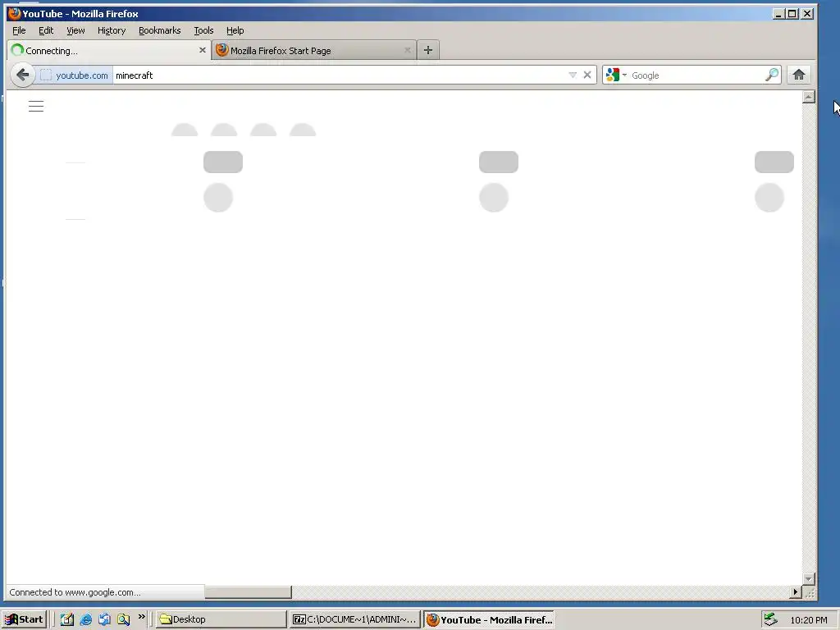The height and width of the screenshot is (630, 840).
Task: Close the Mozilla Firefox Start Page tab
Action: pyautogui.click(x=408, y=50)
